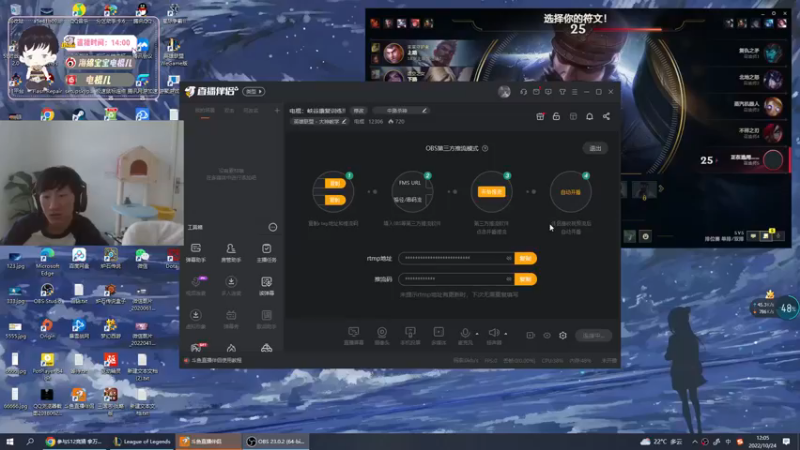800x450 pixels.
Task: Select Microsoft Edge desktop shortcut
Action: click(x=47, y=261)
